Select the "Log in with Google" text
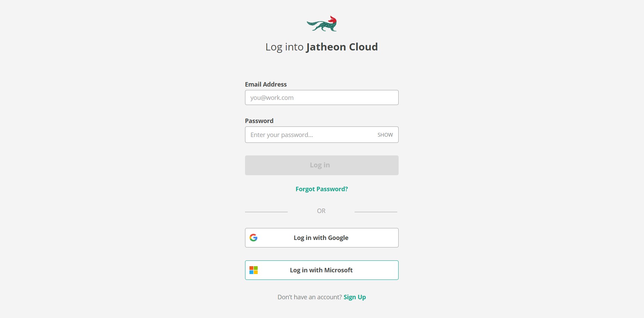 [x=321, y=238]
